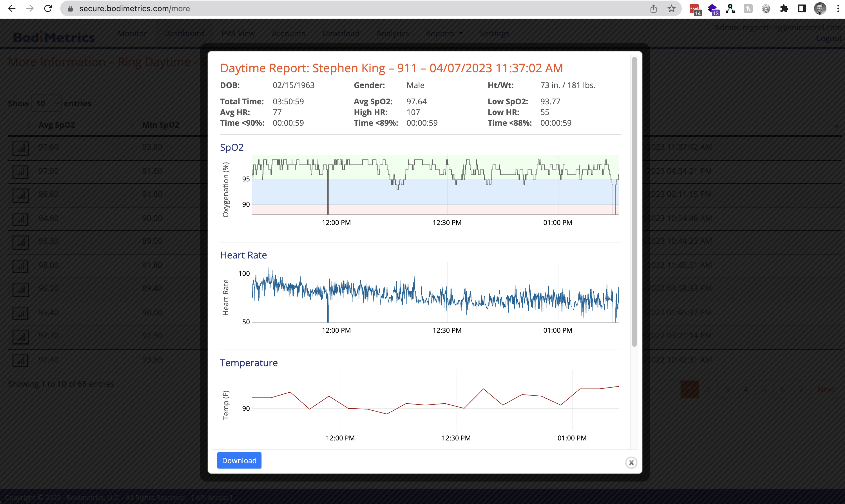Sort table by Avg SpO2 column header

pos(57,125)
